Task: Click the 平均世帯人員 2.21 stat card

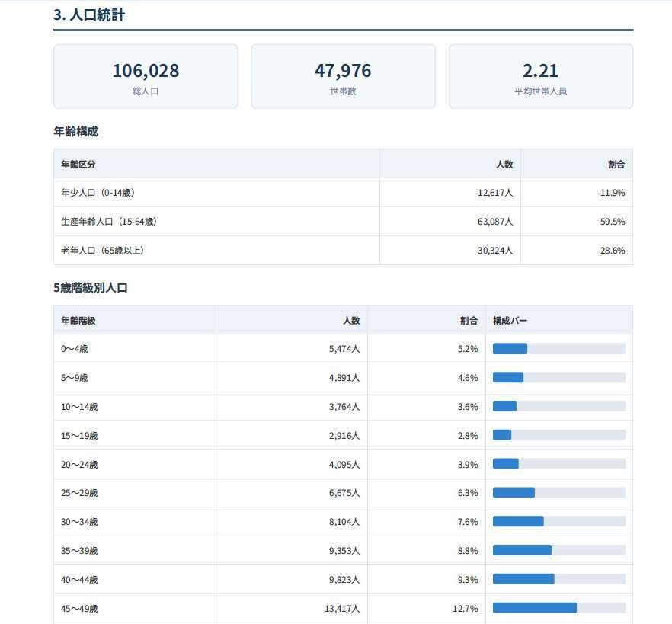Action: click(541, 76)
